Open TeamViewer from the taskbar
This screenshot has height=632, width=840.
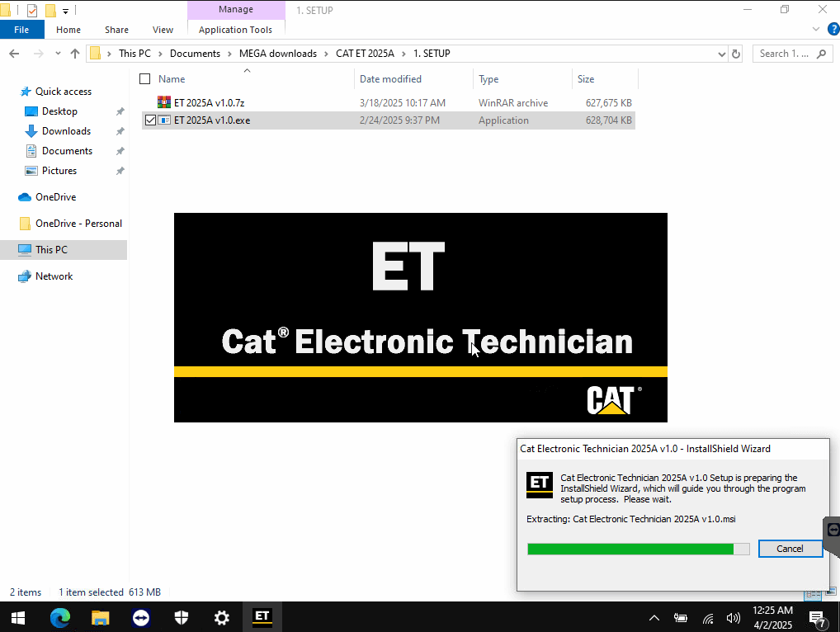(141, 617)
